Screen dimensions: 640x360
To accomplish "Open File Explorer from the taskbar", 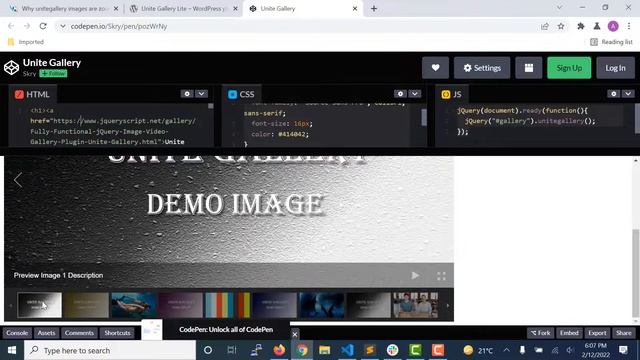I will pyautogui.click(x=324, y=350).
